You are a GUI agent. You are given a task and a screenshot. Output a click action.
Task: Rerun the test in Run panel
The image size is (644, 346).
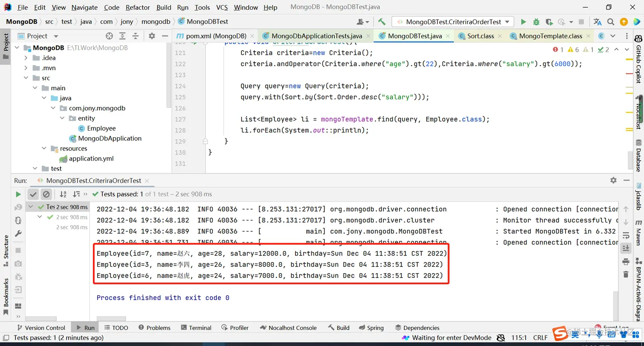[18, 194]
